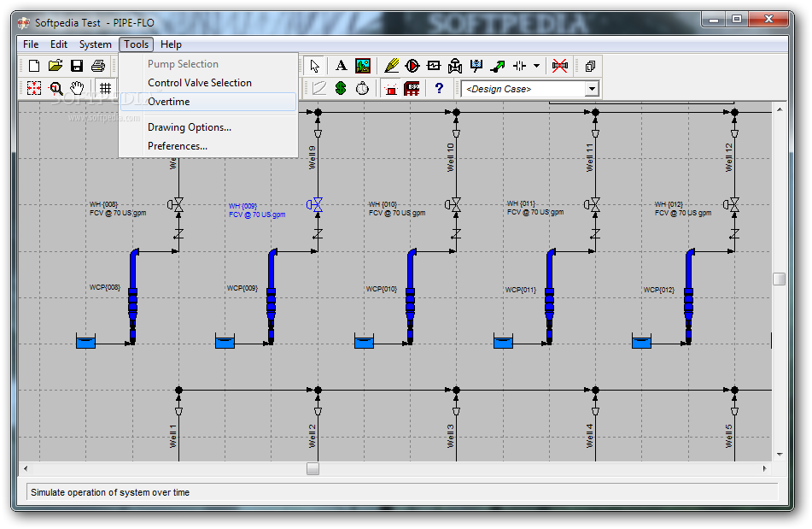
Task: Activate the Zoom magnifier tool
Action: coord(56,88)
